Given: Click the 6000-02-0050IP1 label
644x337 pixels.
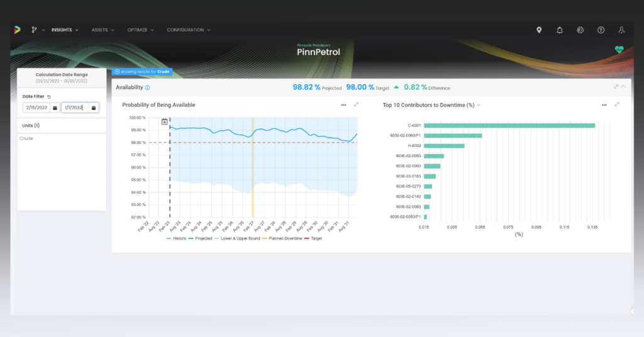Looking at the screenshot, I should coord(406,217).
